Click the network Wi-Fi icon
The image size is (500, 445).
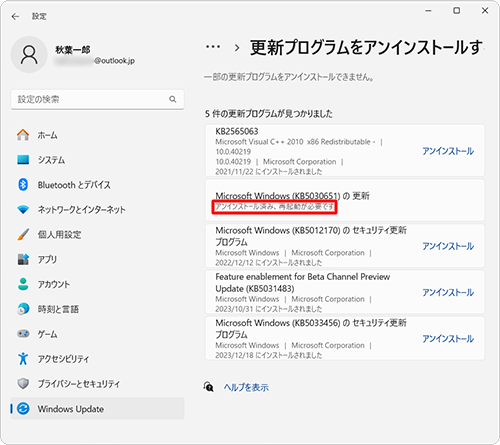23,209
